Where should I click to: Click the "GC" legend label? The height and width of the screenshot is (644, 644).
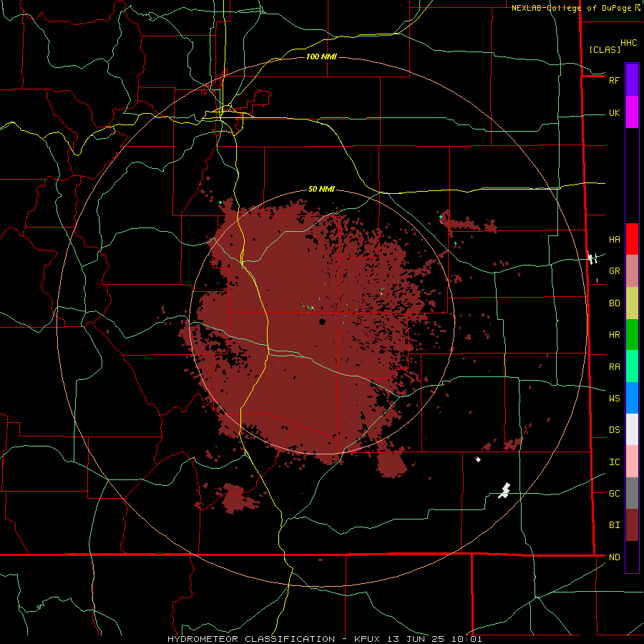click(614, 494)
